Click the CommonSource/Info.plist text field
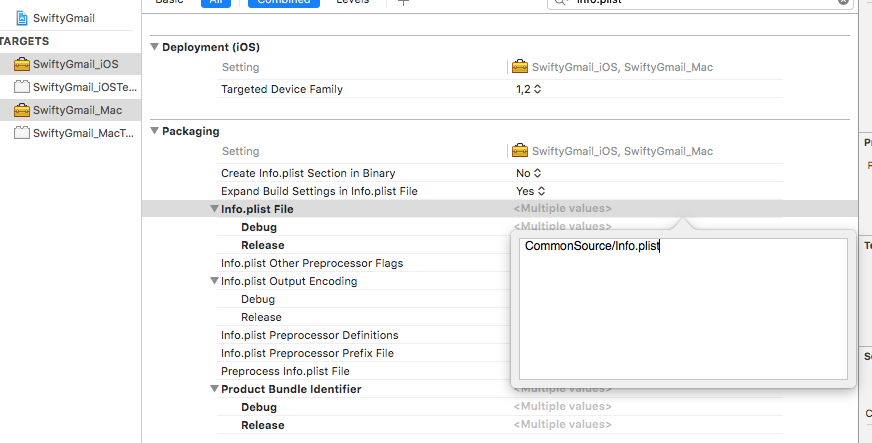 pyautogui.click(x=683, y=309)
